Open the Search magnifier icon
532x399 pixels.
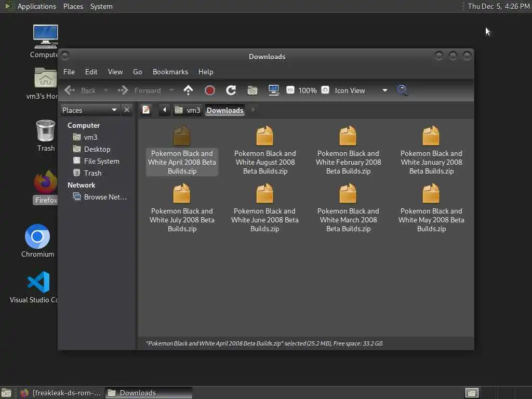point(403,90)
